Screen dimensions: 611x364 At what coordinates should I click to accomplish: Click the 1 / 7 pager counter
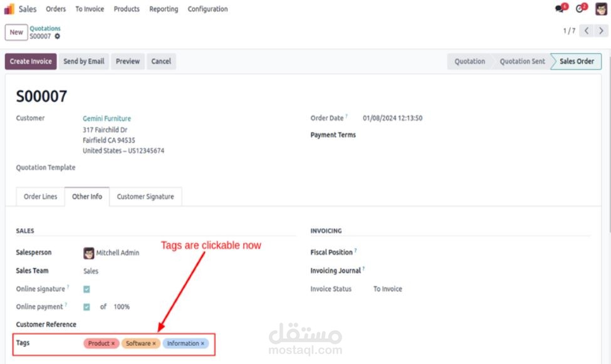click(569, 31)
